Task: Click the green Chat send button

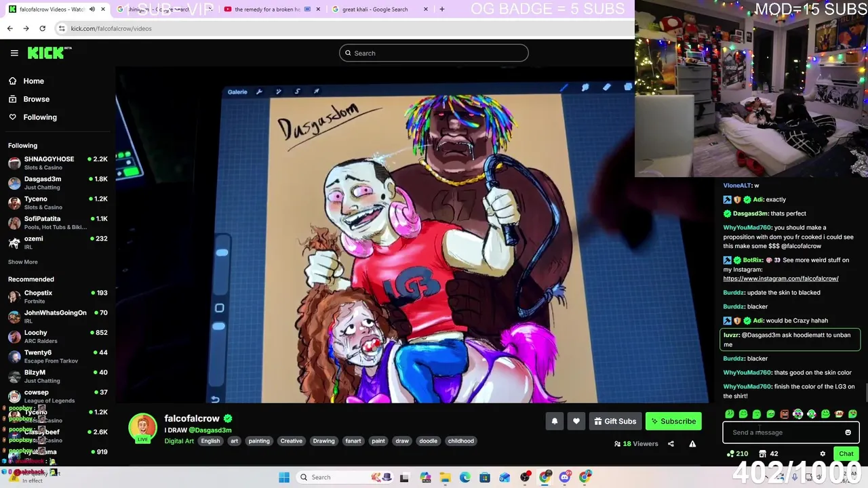Action: (846, 454)
